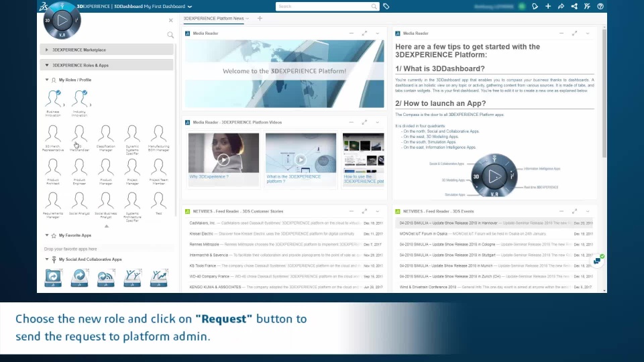Choose the Manufacturing BOM Manager role

click(158, 138)
